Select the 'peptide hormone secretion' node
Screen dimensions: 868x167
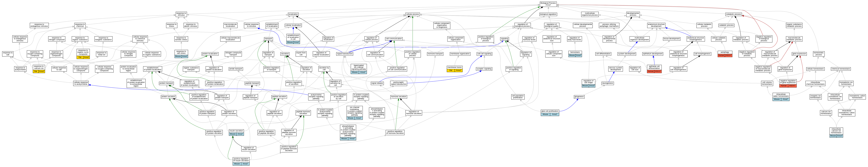coord(303,113)
